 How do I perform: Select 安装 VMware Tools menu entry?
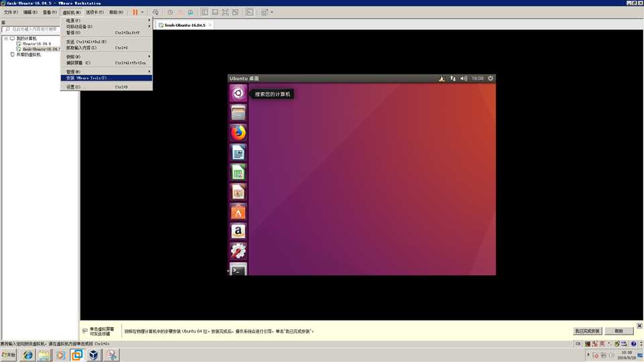coord(107,78)
